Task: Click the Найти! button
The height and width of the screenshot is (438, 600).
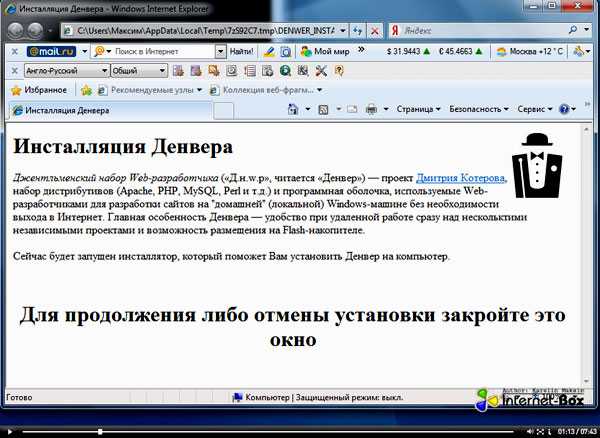Action: pos(241,52)
